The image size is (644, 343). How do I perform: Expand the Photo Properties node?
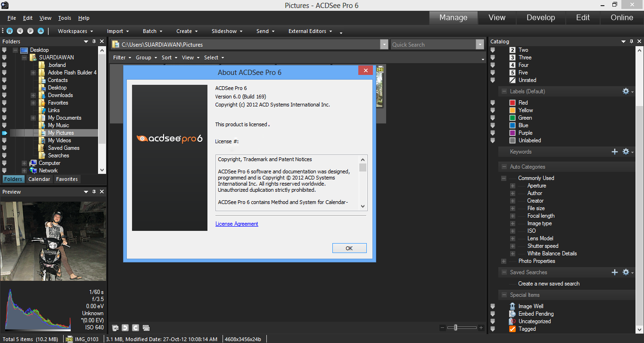(504, 261)
